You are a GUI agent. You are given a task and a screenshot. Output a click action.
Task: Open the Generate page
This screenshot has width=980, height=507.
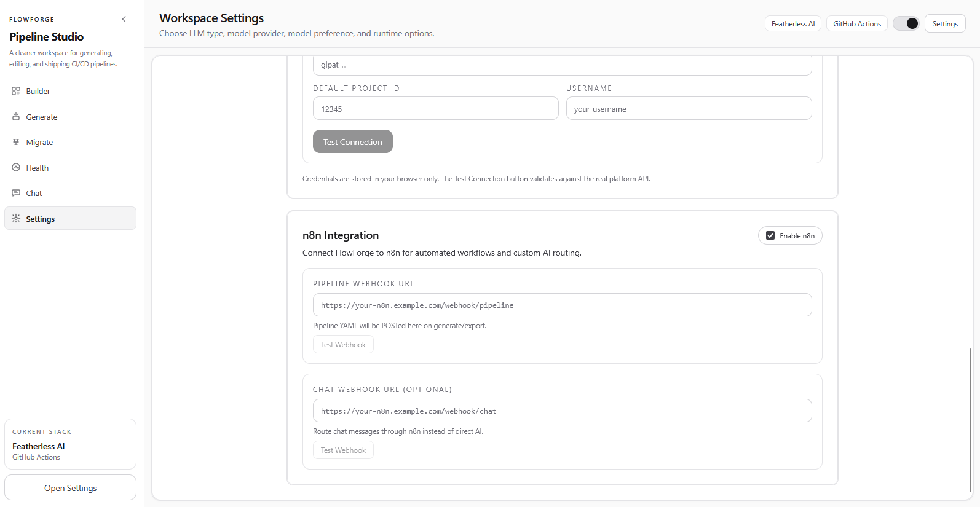point(41,117)
